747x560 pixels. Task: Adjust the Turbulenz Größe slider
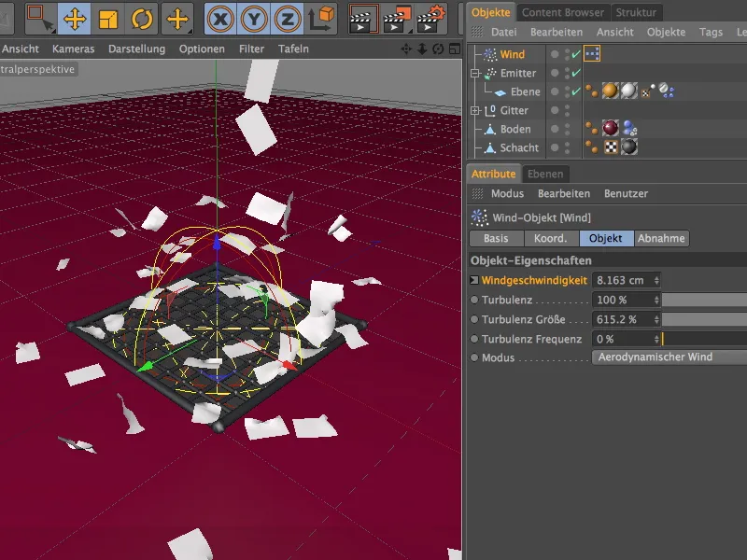(704, 319)
